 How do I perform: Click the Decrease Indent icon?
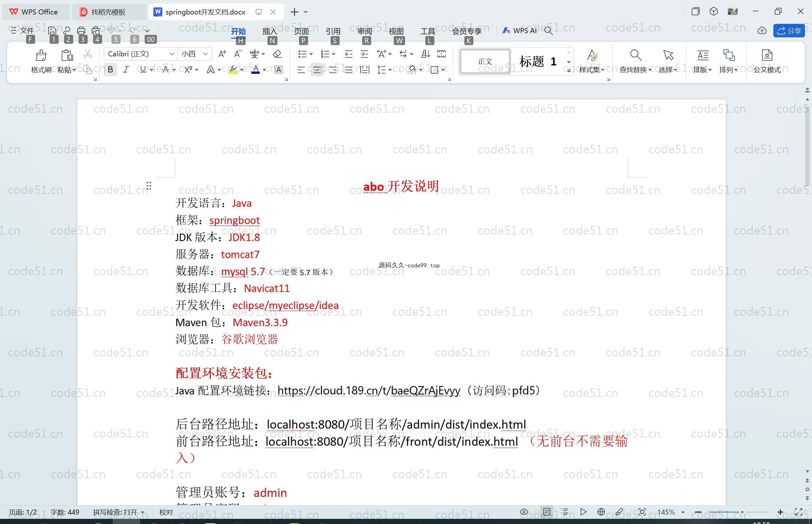coord(348,54)
